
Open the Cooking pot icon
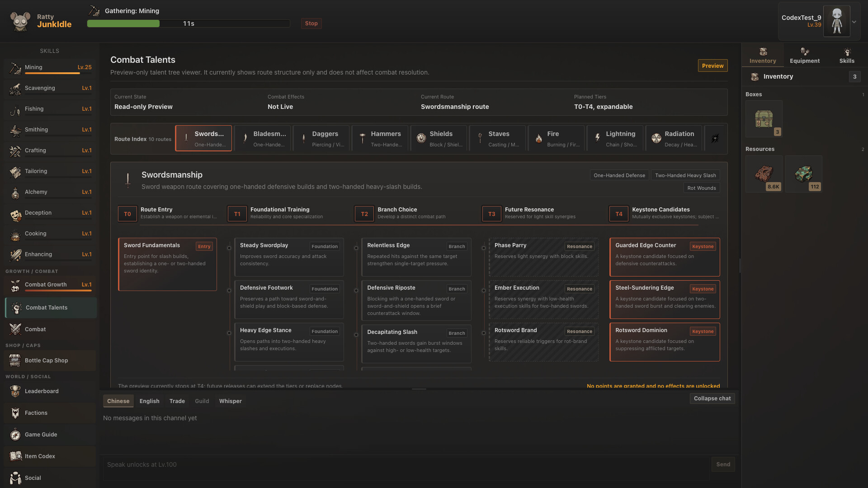tap(15, 234)
